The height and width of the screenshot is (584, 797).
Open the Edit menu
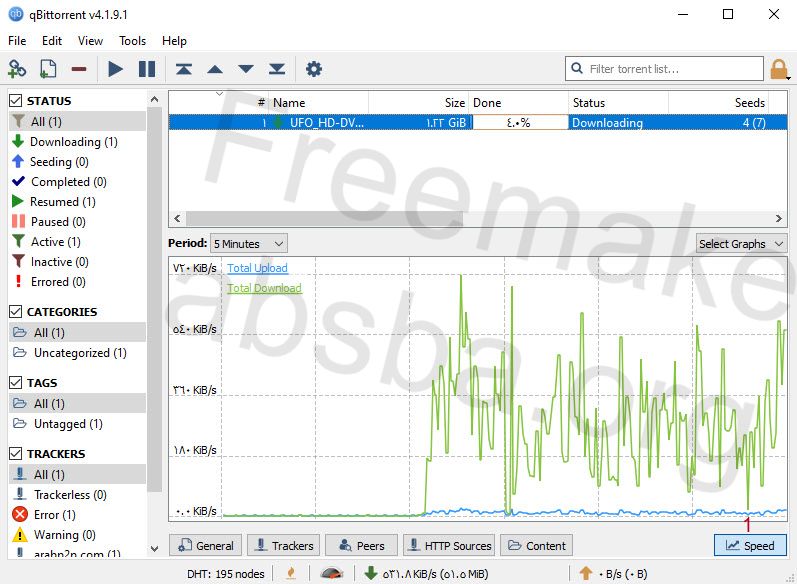[52, 41]
